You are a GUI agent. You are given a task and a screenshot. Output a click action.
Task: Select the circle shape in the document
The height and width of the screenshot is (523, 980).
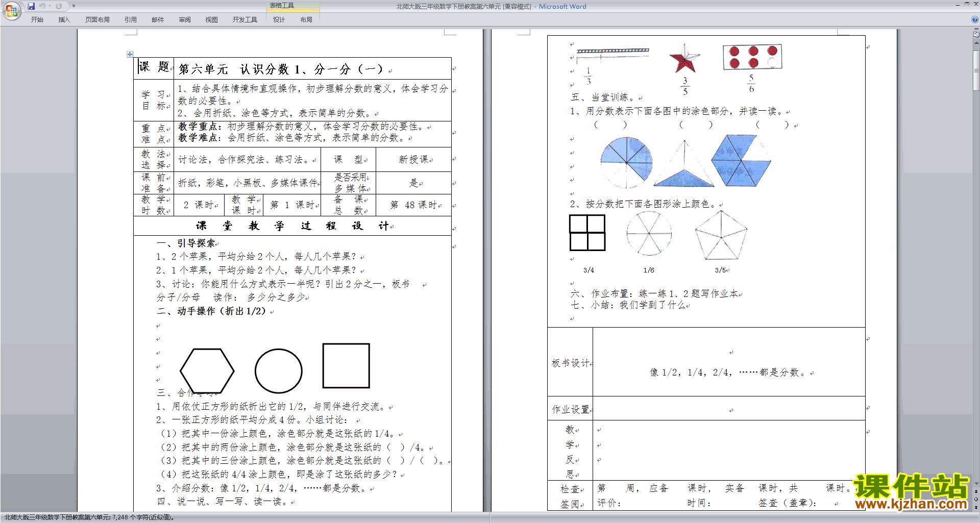[x=279, y=371]
